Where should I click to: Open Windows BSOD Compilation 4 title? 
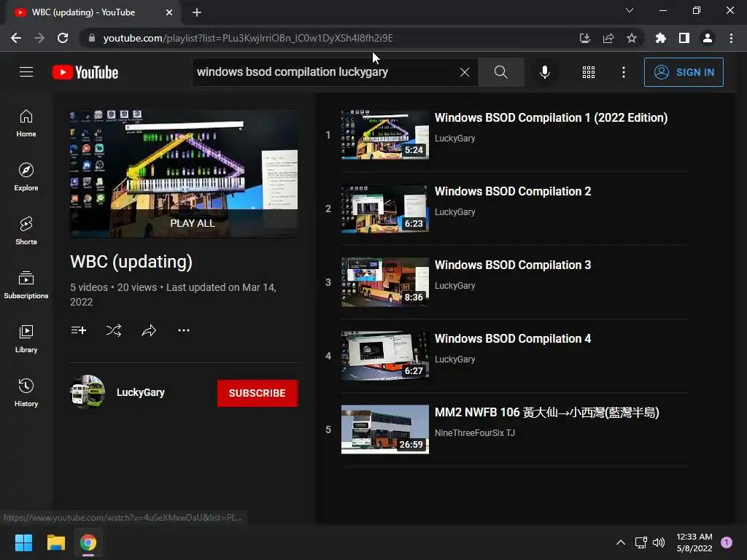pyautogui.click(x=513, y=338)
